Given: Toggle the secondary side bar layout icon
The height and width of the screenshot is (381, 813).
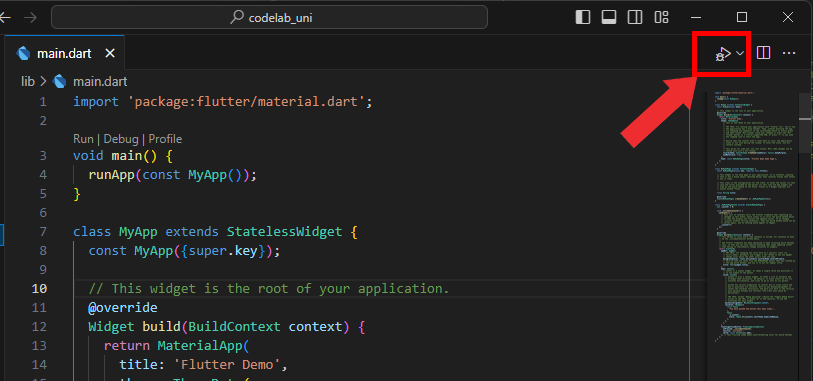Looking at the screenshot, I should coord(635,17).
